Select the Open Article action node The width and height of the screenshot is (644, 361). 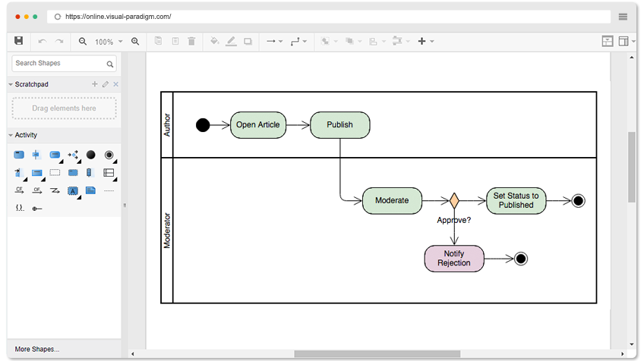[x=258, y=124]
